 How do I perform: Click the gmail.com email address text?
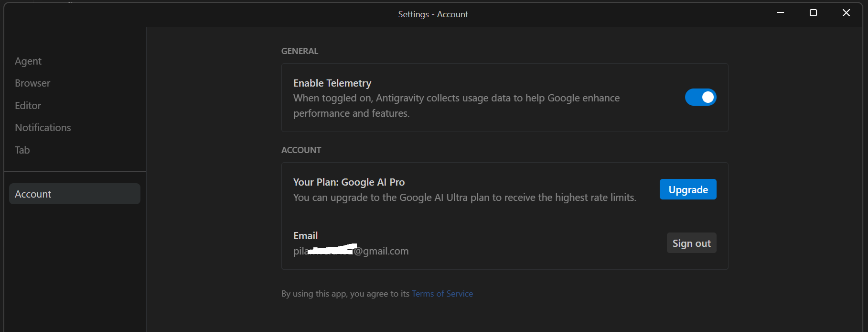[x=351, y=251]
